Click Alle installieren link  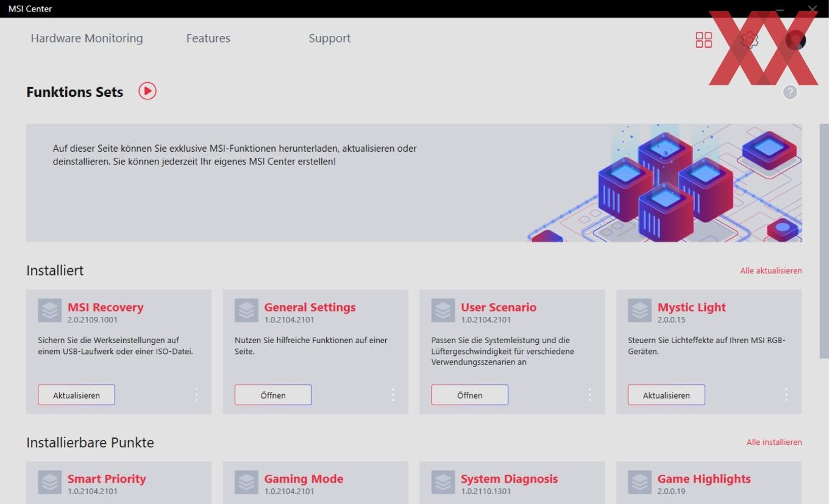click(x=774, y=442)
